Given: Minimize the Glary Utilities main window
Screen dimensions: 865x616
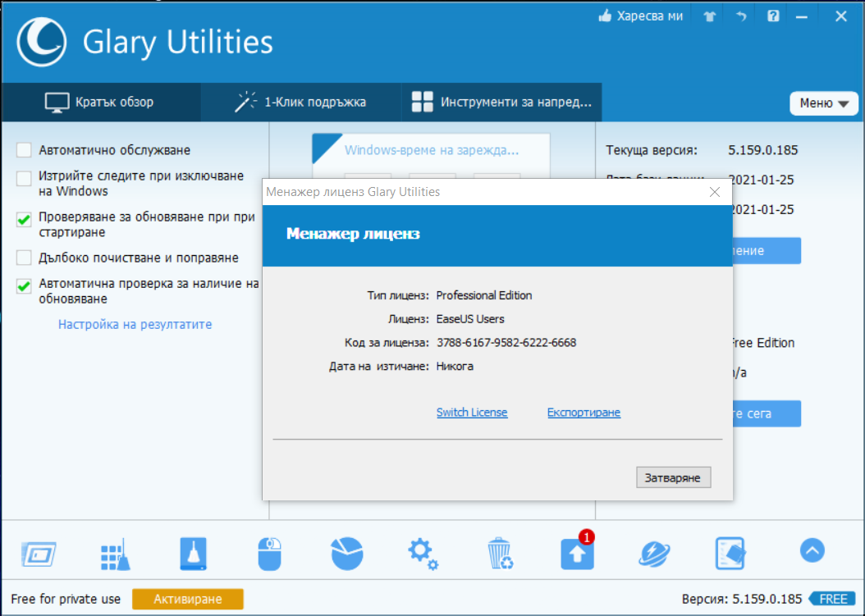Looking at the screenshot, I should [802, 17].
